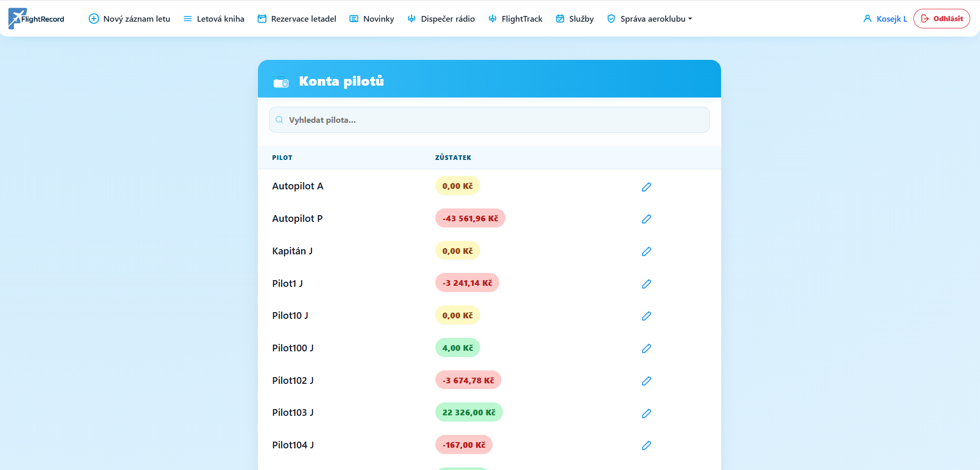Open the FlightTrack page

point(515,19)
